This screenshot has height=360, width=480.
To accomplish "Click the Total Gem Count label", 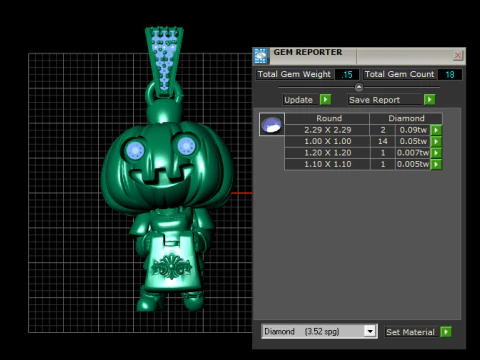I will (399, 74).
